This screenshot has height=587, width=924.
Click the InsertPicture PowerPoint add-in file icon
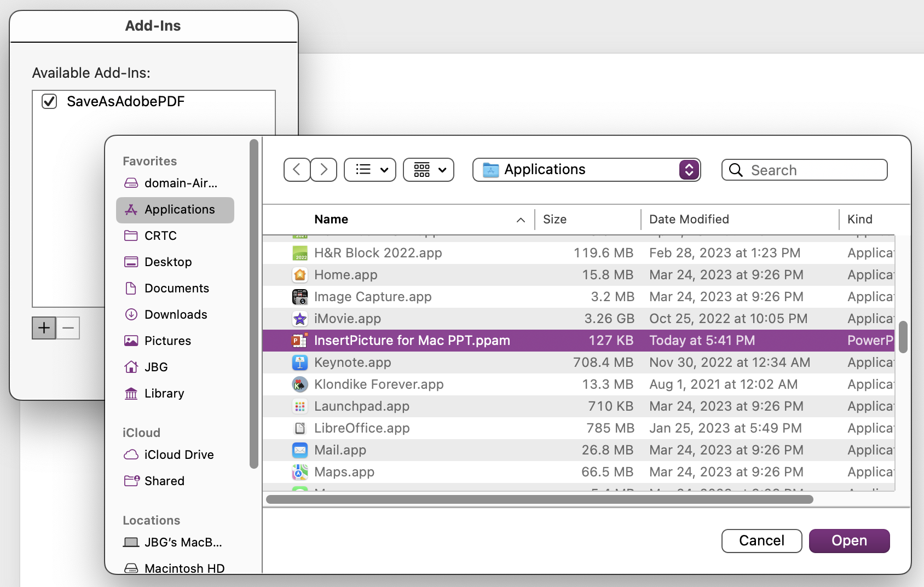300,341
